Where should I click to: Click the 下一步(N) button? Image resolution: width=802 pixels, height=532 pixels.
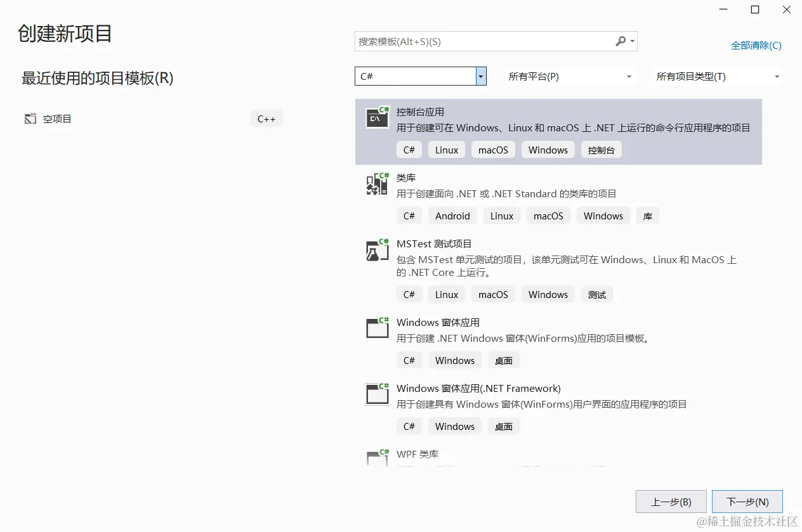point(747,502)
